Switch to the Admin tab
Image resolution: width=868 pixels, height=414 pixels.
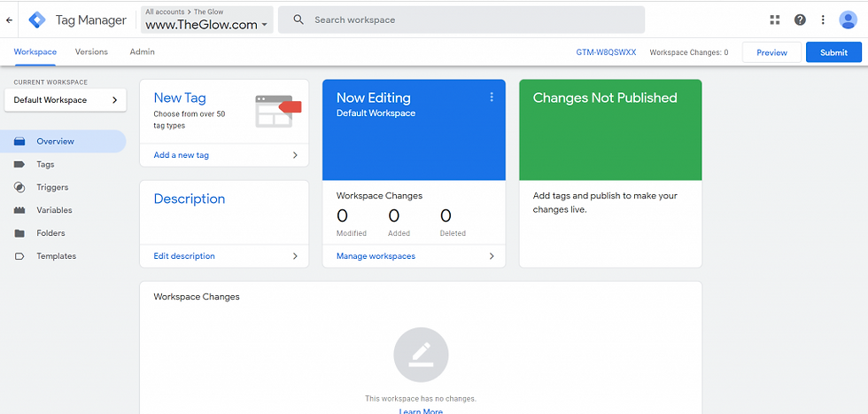tap(143, 51)
